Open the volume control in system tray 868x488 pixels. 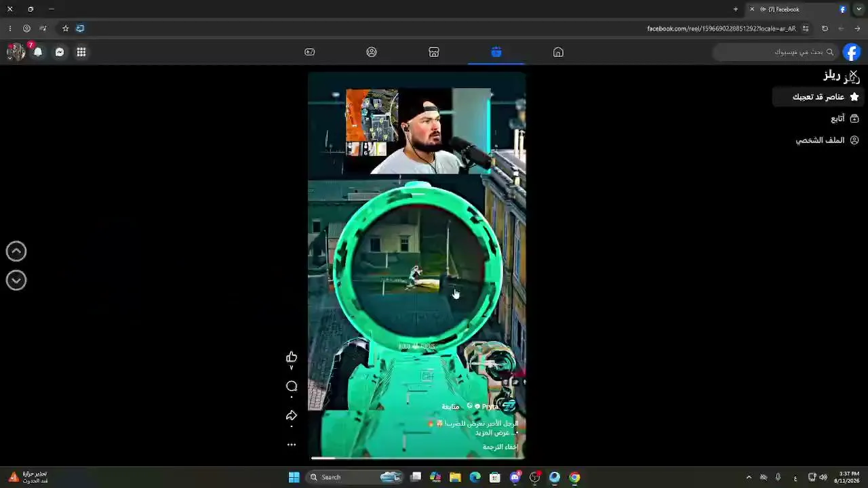click(823, 477)
